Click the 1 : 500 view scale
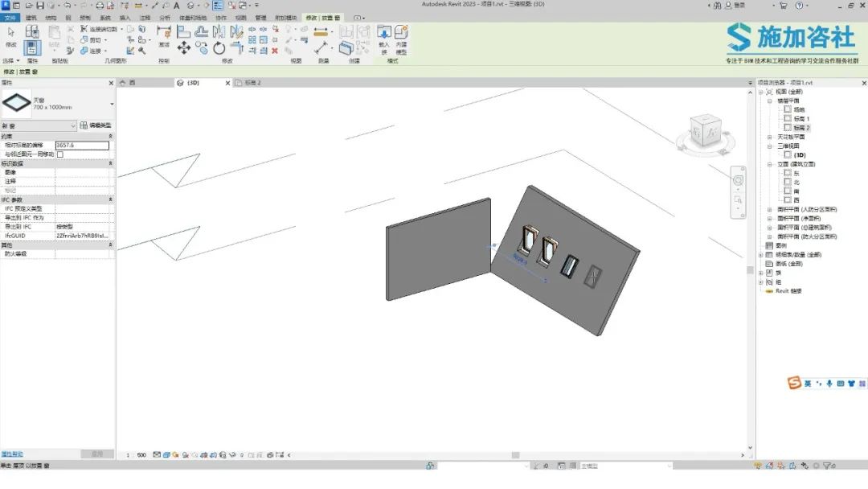Viewport: 868px width, 489px height. click(136, 455)
